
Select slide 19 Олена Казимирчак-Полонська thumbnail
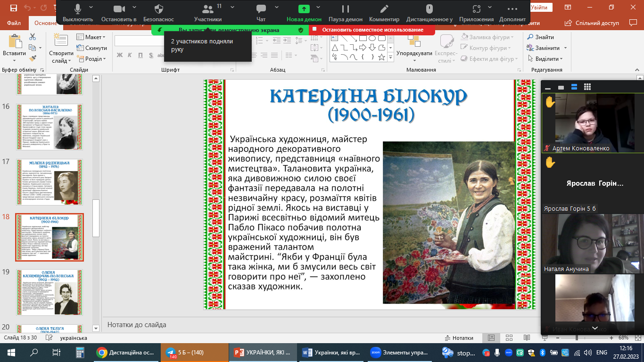point(50,293)
